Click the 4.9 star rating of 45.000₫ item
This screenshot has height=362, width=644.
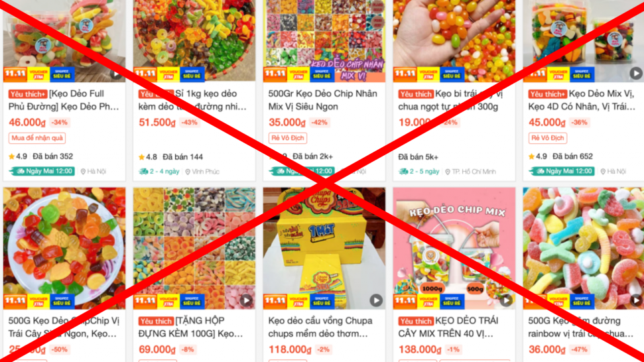pyautogui.click(x=538, y=156)
